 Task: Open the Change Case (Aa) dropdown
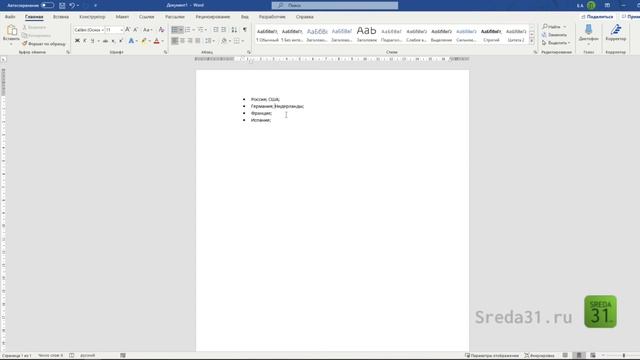coord(147,30)
